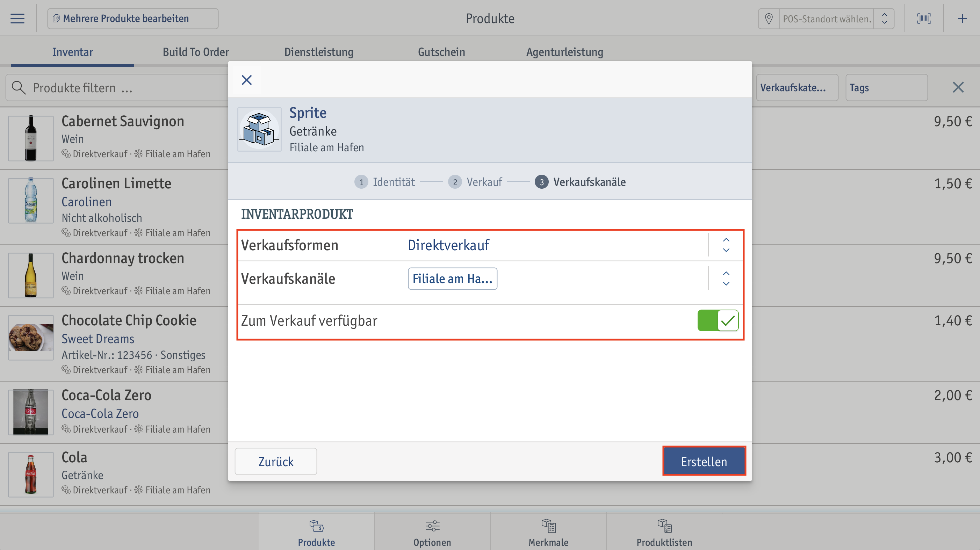
Task: Click the Filiale am Ha... channel tag
Action: click(452, 279)
